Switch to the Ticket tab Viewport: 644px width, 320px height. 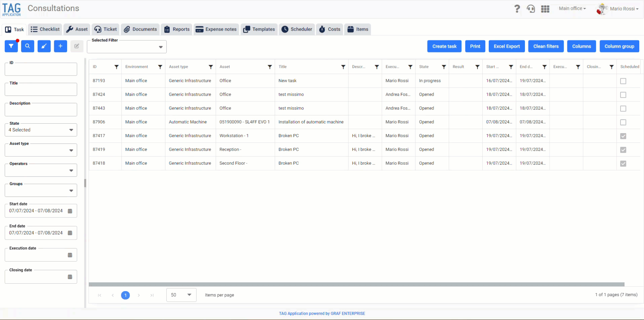click(x=106, y=29)
